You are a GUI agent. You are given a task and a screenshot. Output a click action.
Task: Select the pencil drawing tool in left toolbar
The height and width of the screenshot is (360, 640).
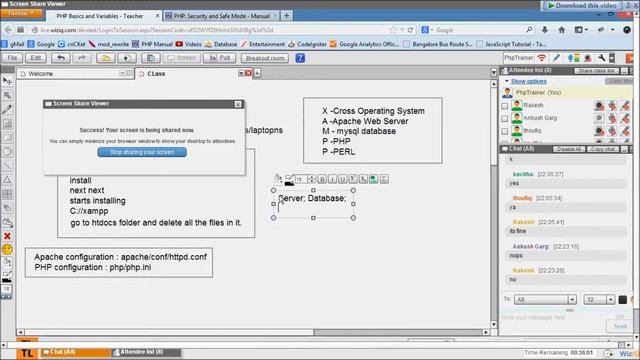pos(7,109)
